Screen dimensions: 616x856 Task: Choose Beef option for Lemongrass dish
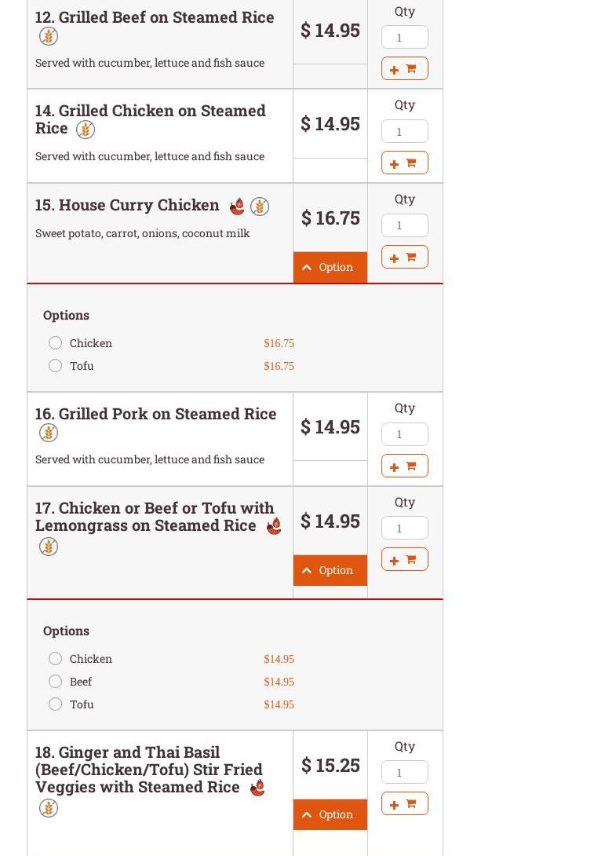(55, 682)
